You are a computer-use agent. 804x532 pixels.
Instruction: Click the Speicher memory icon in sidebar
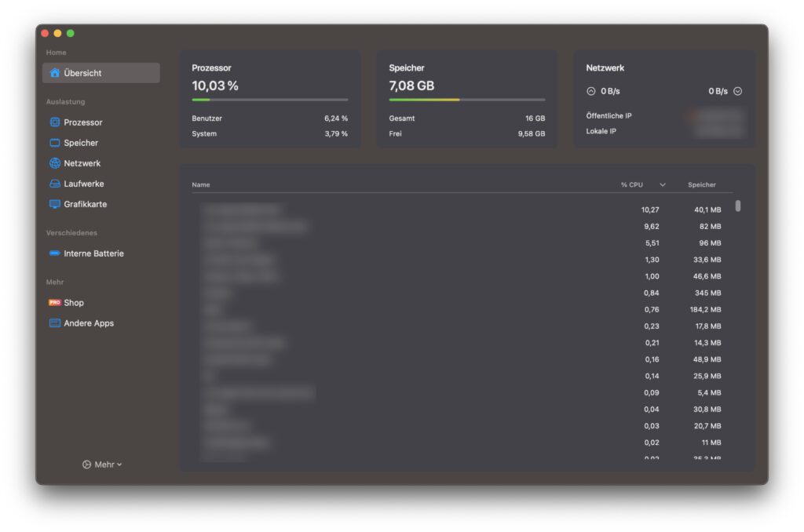click(x=54, y=143)
